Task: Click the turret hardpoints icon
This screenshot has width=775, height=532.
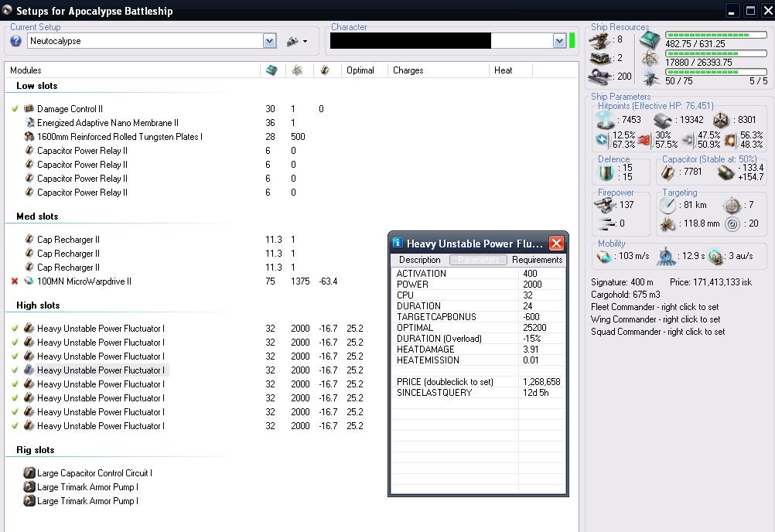Action: pos(599,40)
